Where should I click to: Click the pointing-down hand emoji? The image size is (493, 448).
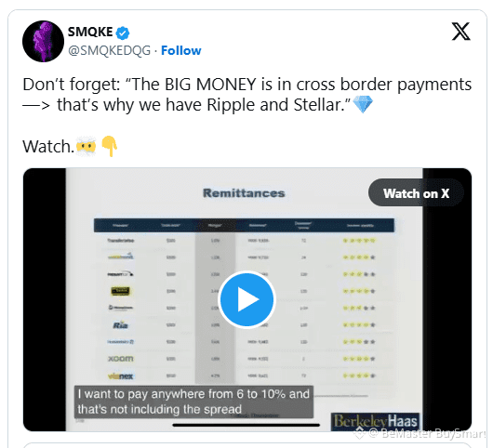coord(109,146)
